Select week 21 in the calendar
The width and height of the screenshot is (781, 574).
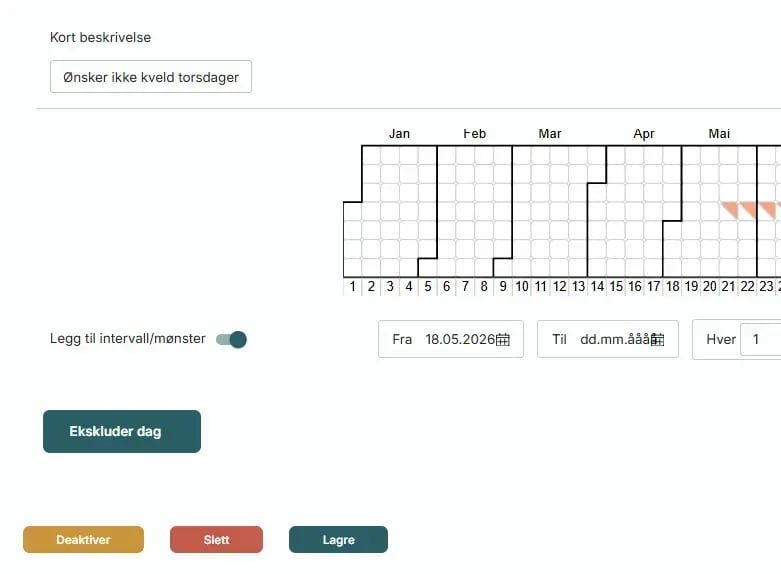tap(728, 287)
